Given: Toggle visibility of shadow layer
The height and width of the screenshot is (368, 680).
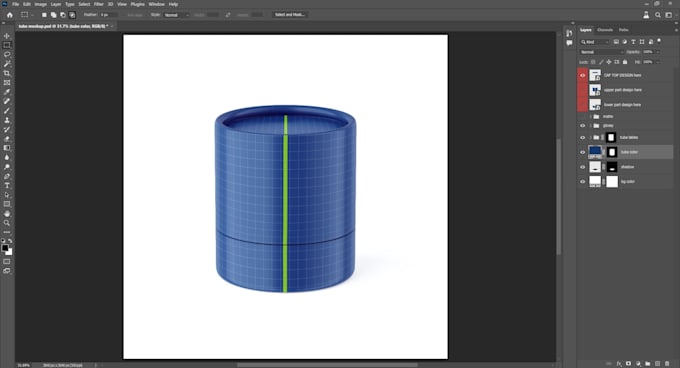Looking at the screenshot, I should [x=582, y=167].
